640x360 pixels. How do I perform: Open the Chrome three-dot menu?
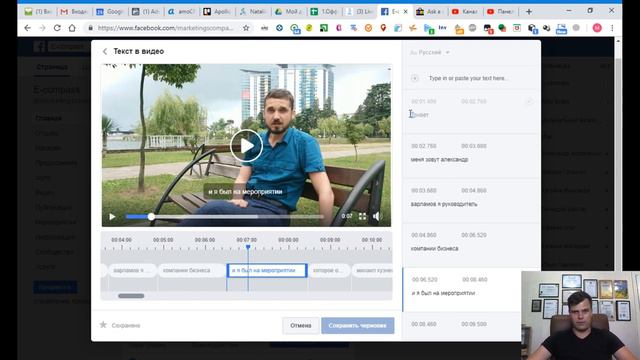[612, 28]
